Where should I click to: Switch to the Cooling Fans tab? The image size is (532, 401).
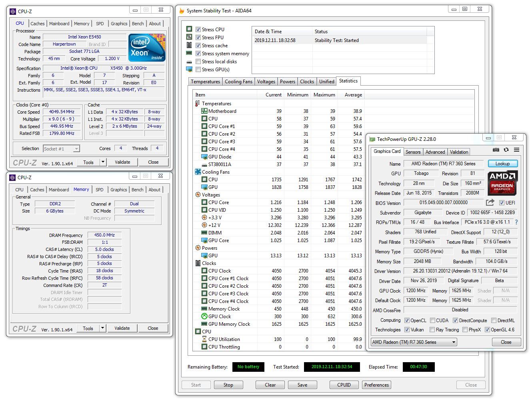(x=238, y=82)
